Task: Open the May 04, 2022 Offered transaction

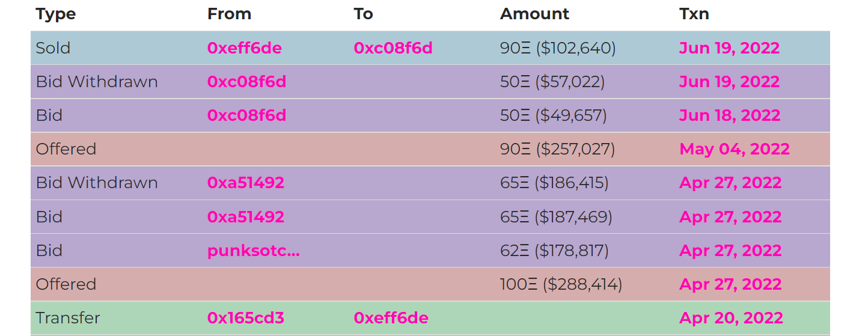Action: coord(734,149)
